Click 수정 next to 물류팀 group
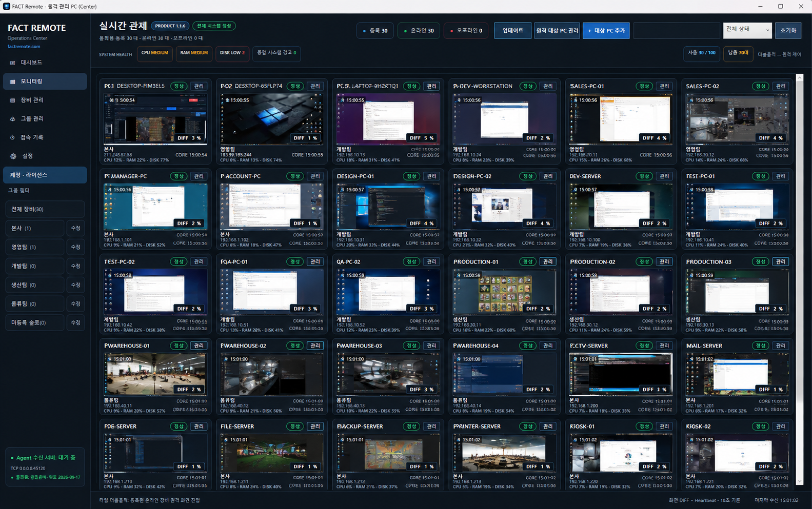 [75, 304]
